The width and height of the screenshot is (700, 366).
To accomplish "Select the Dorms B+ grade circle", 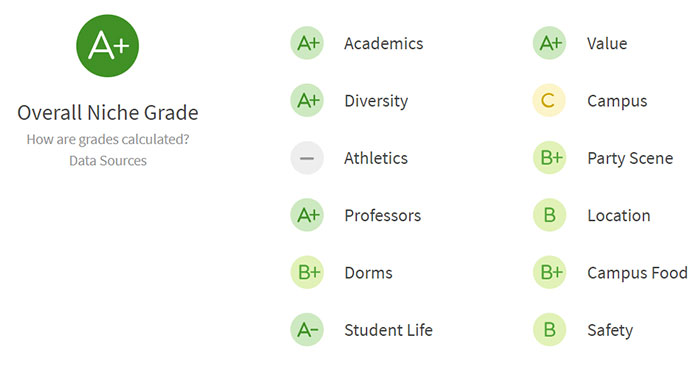I will point(307,272).
